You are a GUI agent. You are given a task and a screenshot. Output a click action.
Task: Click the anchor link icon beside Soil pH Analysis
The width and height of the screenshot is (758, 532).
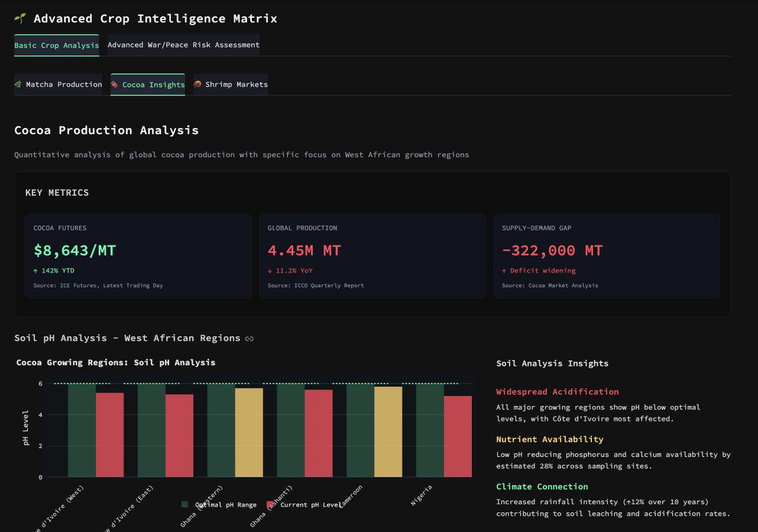pos(249,339)
